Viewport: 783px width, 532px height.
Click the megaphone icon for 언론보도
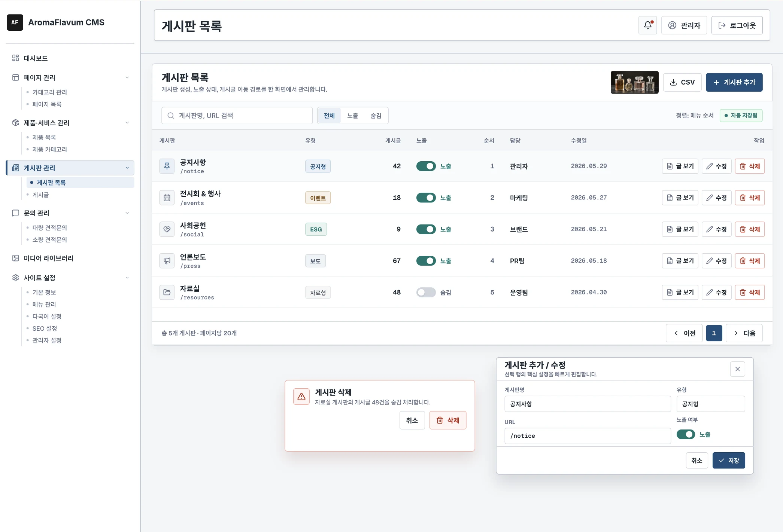point(167,261)
